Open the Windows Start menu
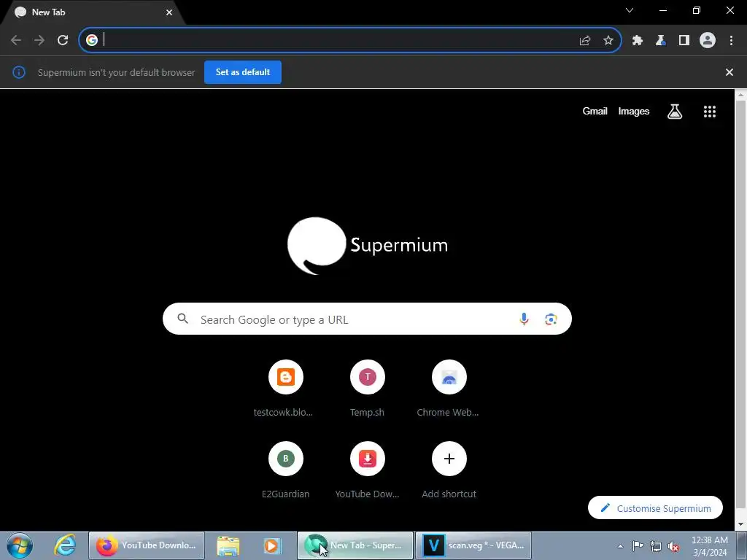 pyautogui.click(x=20, y=545)
